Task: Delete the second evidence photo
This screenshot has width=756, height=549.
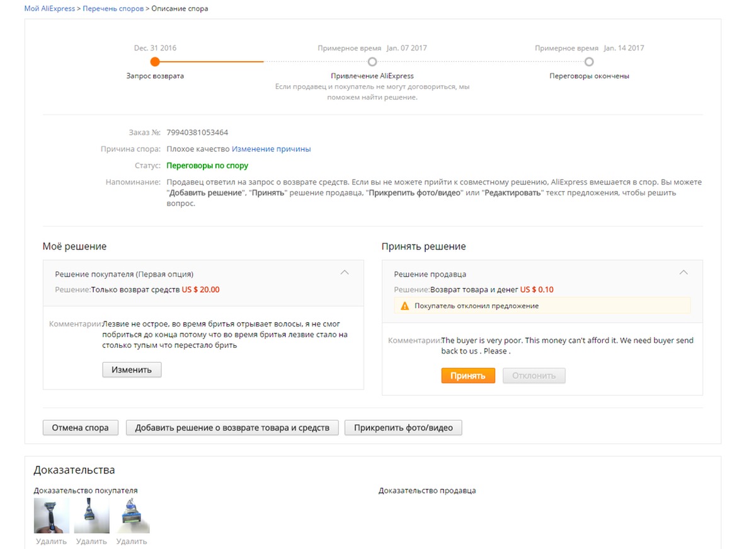Action: point(91,541)
